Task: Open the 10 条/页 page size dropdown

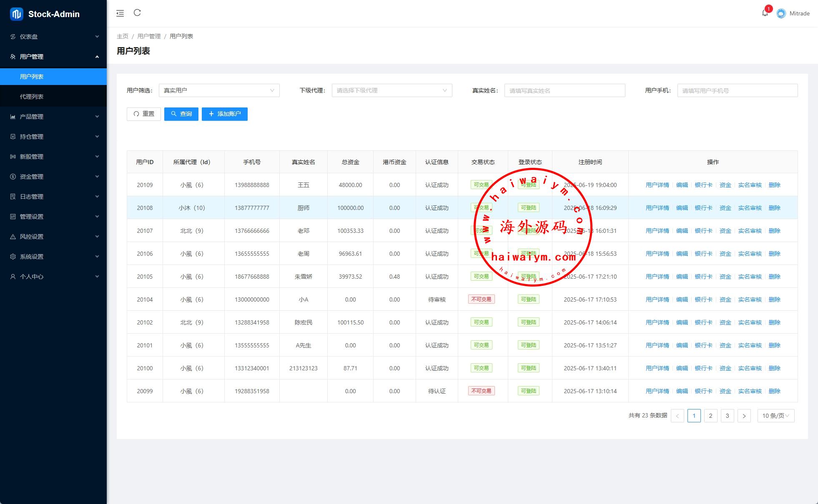Action: tap(775, 416)
